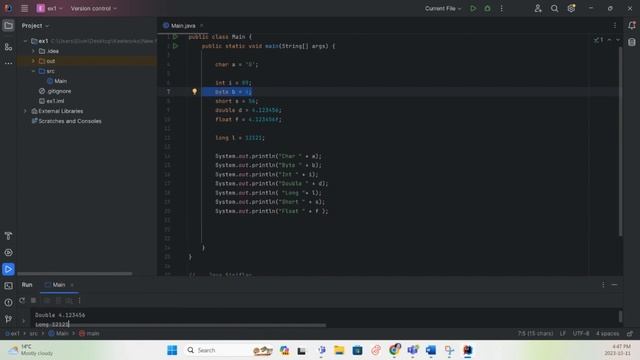640x360 pixels.
Task: Open the Services tool window icon
Action: pyautogui.click(x=8, y=252)
